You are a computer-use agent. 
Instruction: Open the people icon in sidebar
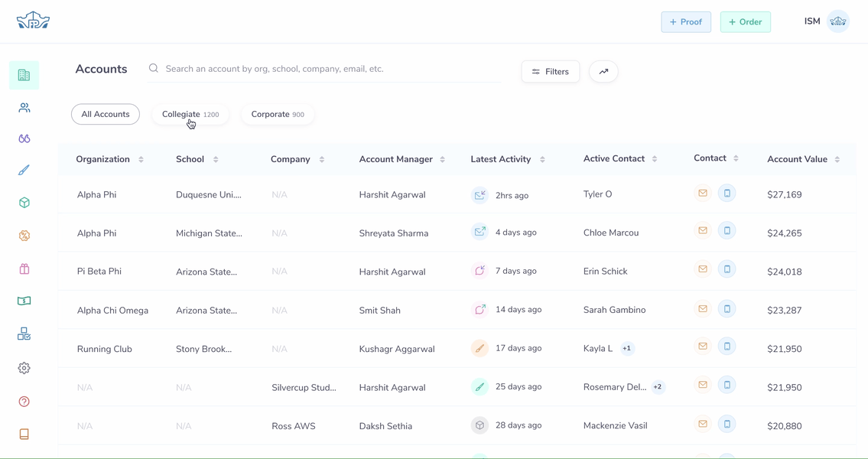pos(24,108)
